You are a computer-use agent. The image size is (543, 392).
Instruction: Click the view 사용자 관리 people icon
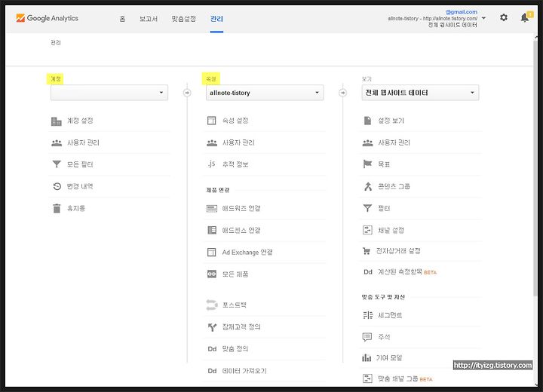point(367,142)
